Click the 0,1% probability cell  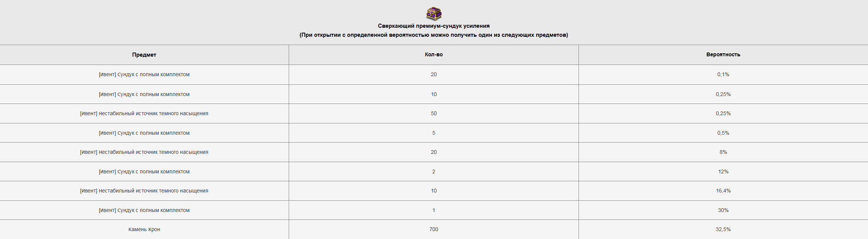[723, 74]
